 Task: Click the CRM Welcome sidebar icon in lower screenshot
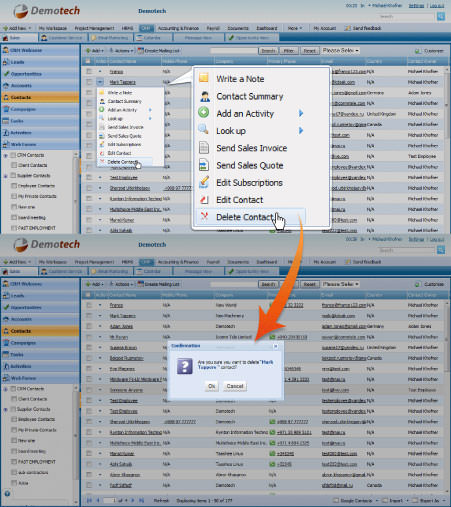coord(6,284)
